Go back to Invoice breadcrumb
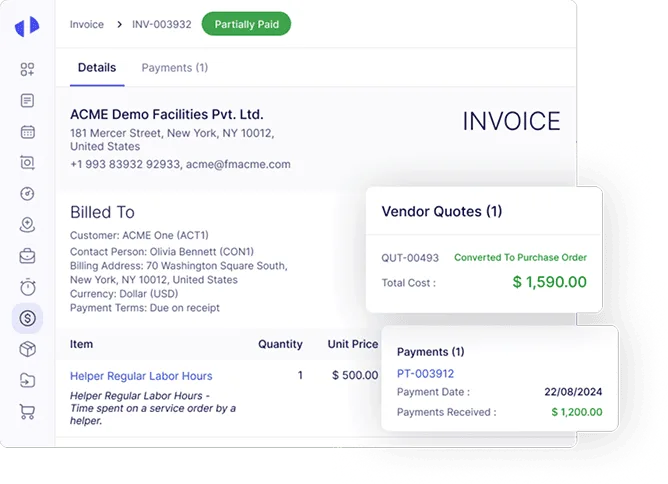668x484 pixels. click(x=87, y=24)
